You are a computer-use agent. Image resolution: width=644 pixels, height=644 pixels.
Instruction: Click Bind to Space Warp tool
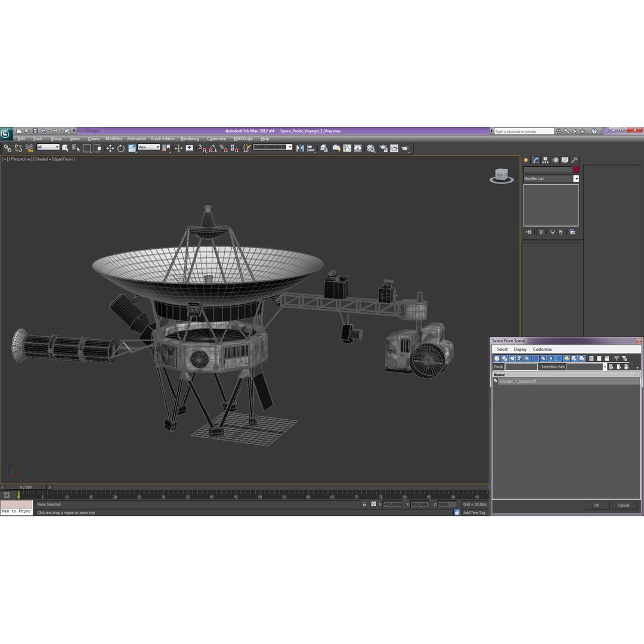tap(29, 148)
